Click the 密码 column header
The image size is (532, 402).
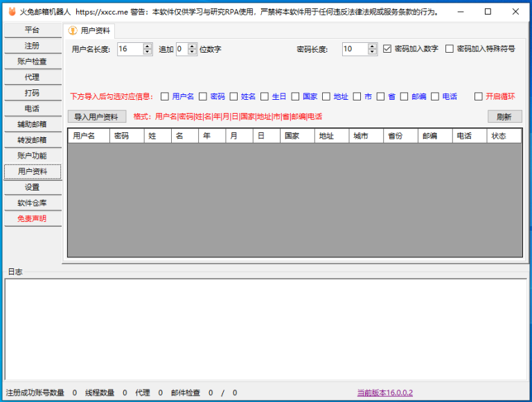[127, 136]
